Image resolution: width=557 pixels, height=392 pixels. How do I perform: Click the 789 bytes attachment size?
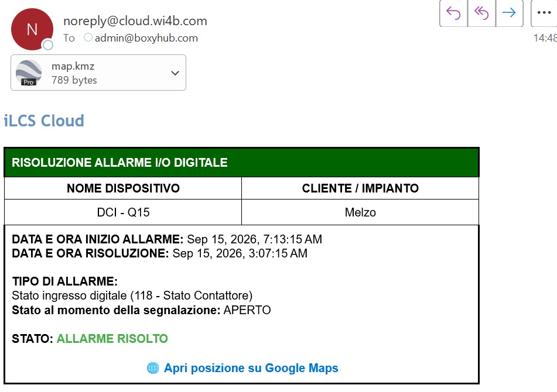[74, 80]
